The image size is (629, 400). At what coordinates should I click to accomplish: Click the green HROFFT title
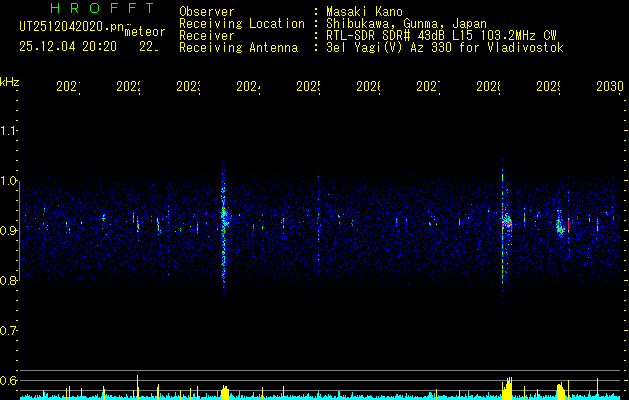(103, 8)
